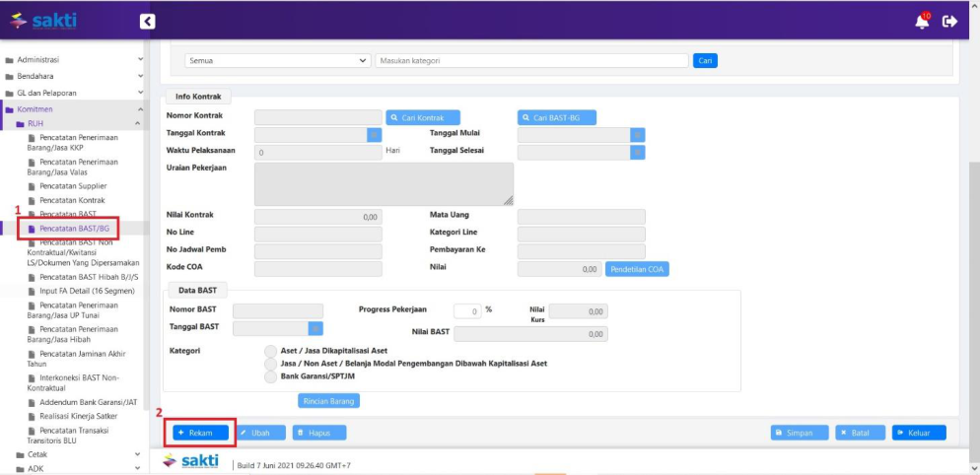Screen dimensions: 980x475
Task: Select Bank Garansi/SPTJM radio option
Action: pos(270,376)
